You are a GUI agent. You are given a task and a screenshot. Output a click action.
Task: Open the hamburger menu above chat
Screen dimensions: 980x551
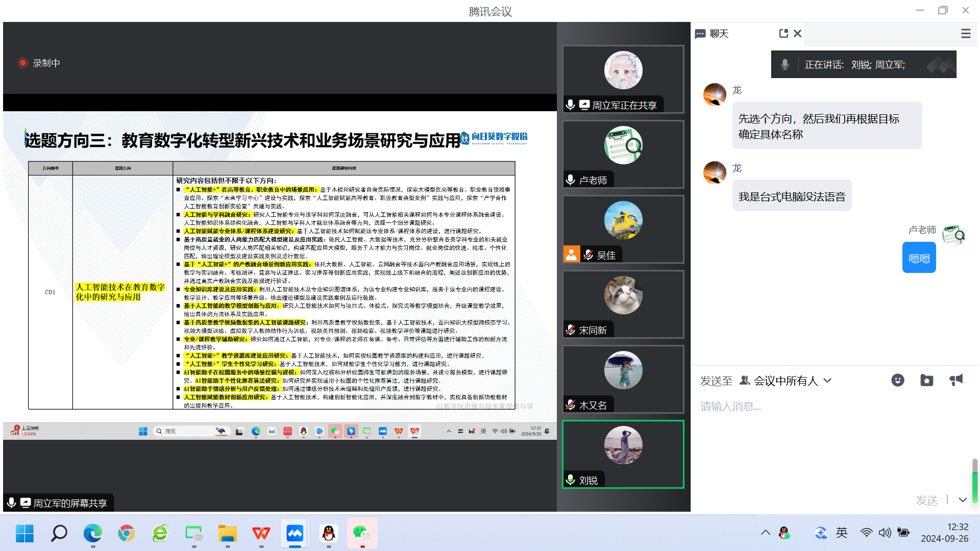(966, 34)
